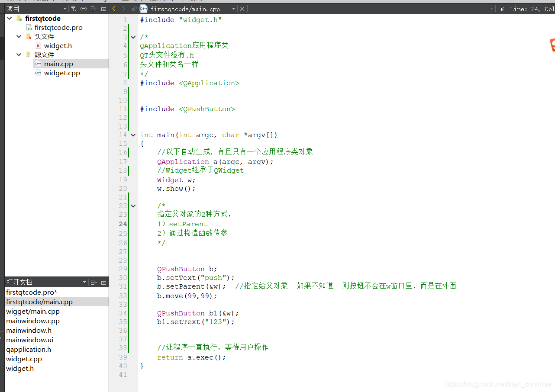Click on #include <QPushButton> line
The image size is (555, 392).
pyautogui.click(x=187, y=109)
